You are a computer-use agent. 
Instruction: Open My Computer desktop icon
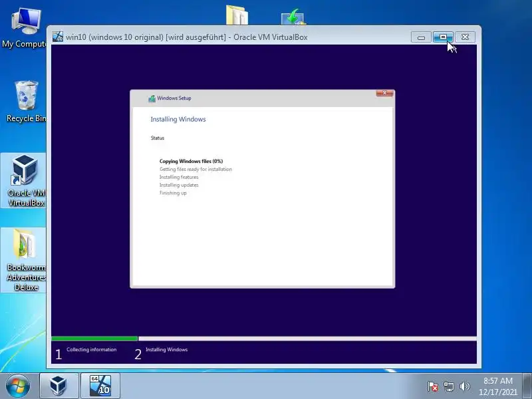coord(25,27)
